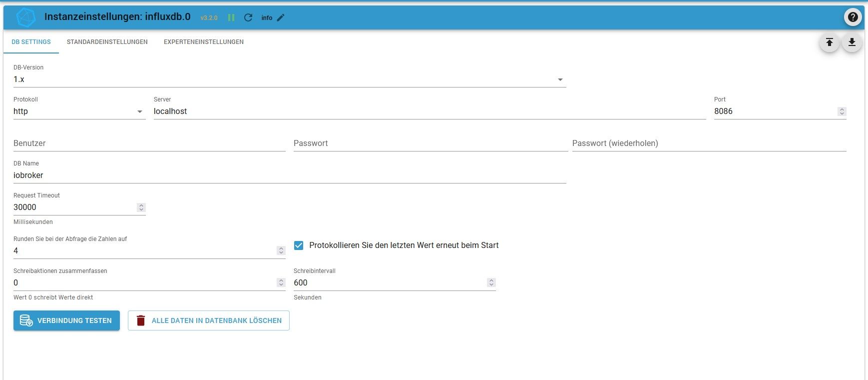Screen dimensions: 868x380
Task: Load configuration with the upload icon
Action: tap(830, 42)
